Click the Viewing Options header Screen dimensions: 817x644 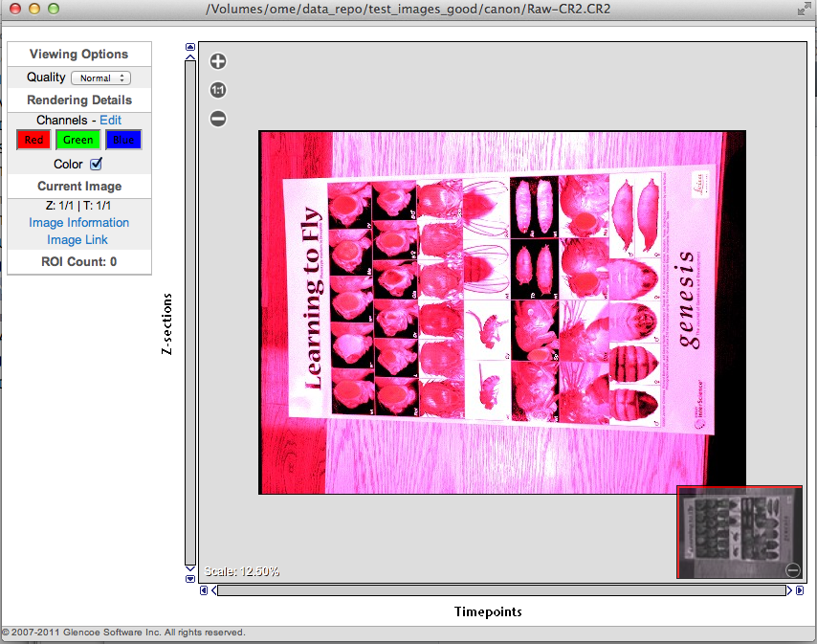coord(79,55)
